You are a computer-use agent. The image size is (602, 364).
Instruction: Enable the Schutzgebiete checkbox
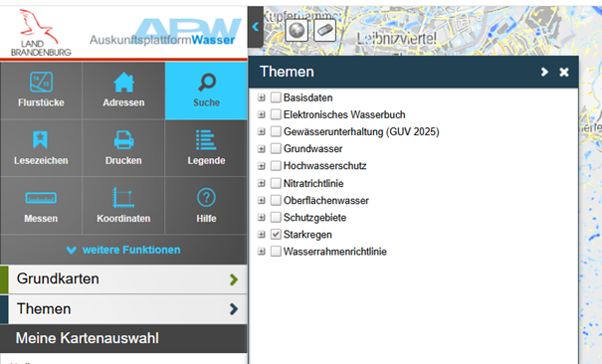tap(276, 217)
